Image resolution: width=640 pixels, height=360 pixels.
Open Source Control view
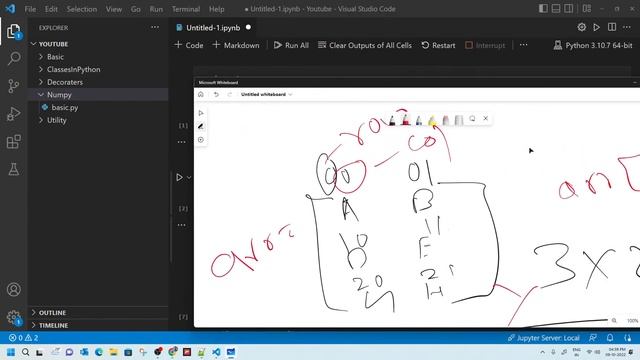(x=13, y=86)
